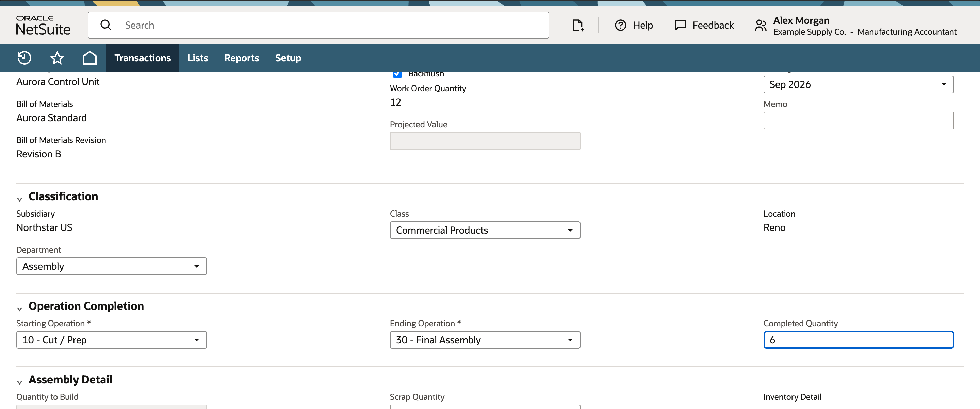Open the Transactions menu

[143, 58]
